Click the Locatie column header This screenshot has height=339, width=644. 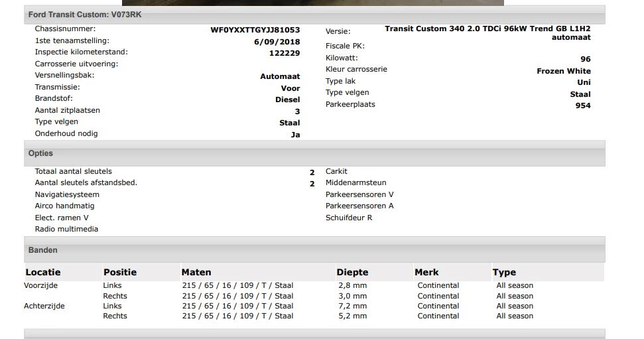[43, 272]
